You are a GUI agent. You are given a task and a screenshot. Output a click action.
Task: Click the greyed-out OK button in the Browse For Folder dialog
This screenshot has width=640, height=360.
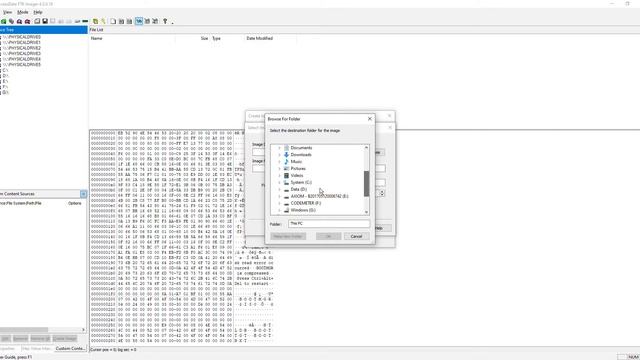pyautogui.click(x=329, y=236)
